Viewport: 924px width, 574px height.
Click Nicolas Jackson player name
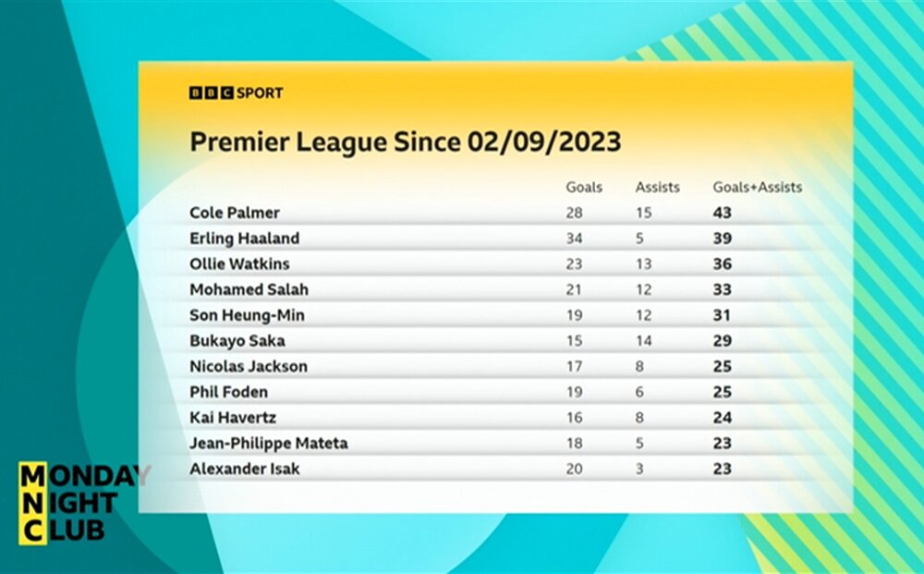[248, 367]
